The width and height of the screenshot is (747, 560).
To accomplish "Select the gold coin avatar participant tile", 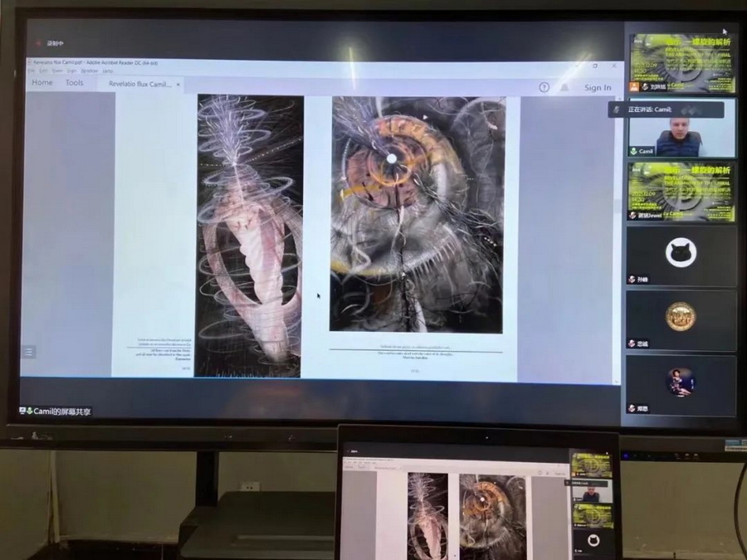I will (x=681, y=320).
